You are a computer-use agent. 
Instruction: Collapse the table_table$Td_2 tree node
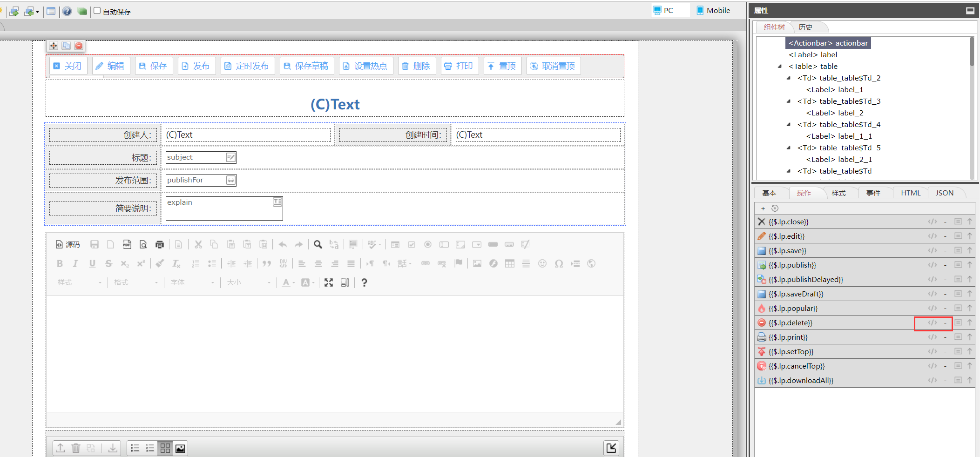pos(789,78)
